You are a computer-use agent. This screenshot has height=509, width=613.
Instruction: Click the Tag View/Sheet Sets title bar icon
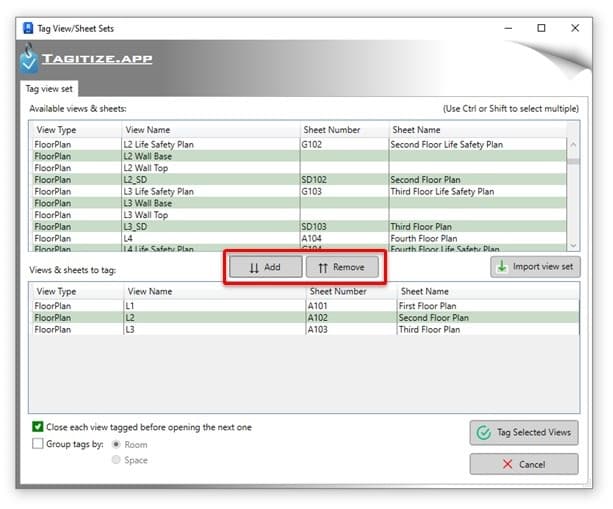tap(28, 28)
